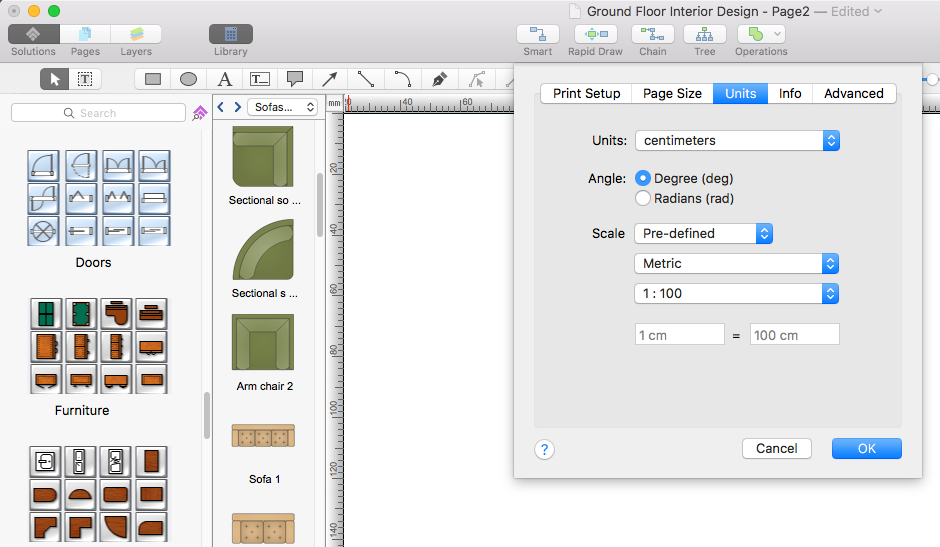Click the Cancel button
Screen dimensions: 940x547
pyautogui.click(x=776, y=448)
